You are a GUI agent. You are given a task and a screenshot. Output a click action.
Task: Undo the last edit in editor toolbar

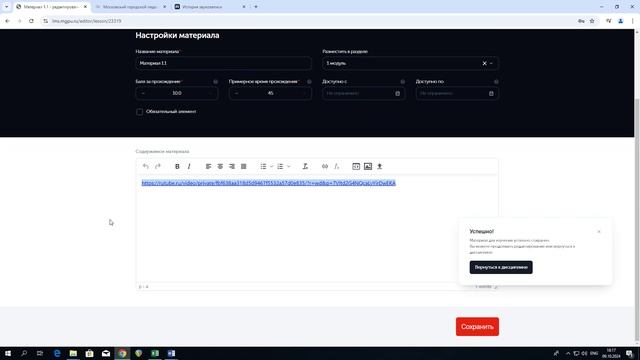146,166
